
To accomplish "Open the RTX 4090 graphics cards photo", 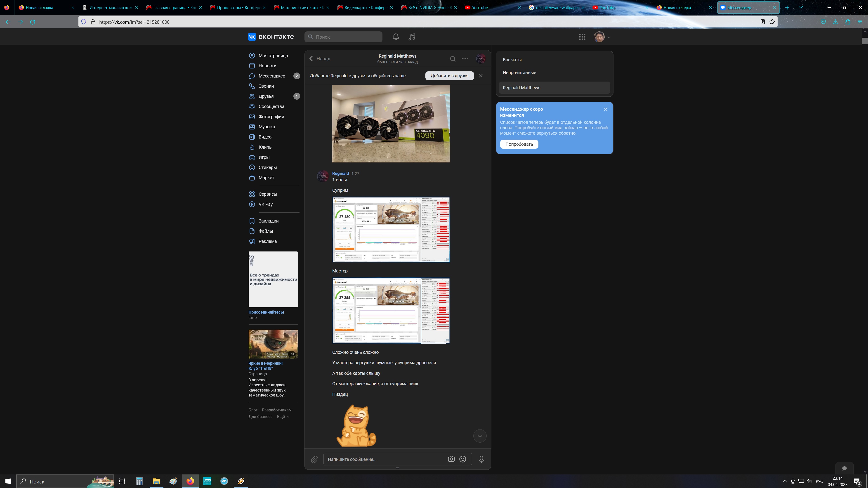I will [x=391, y=124].
